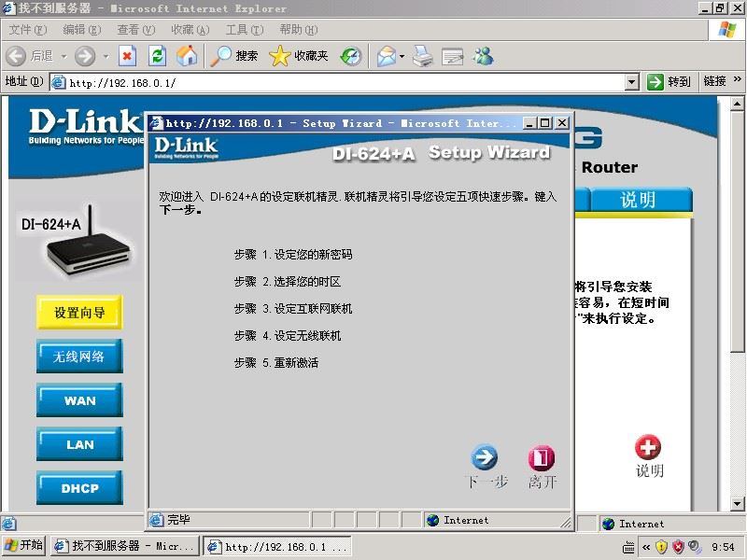Refresh the page with green arrows icon
Viewport: 747px width, 560px height.
(x=157, y=56)
